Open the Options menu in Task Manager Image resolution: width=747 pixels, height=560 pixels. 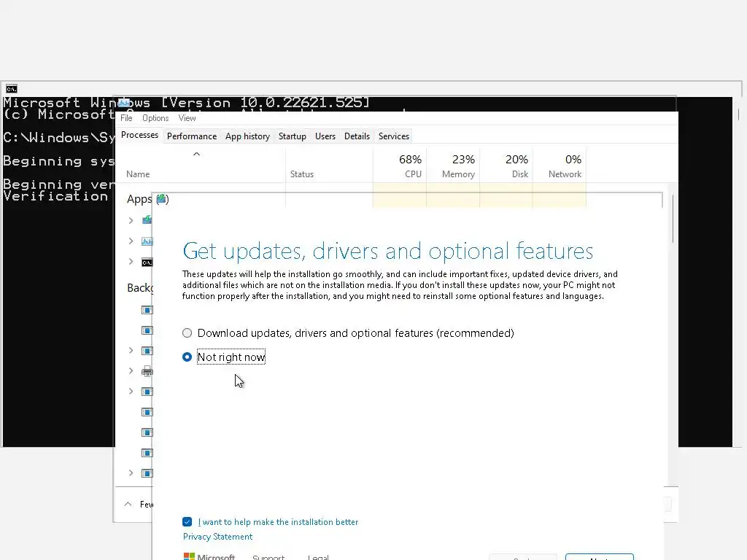coord(155,118)
